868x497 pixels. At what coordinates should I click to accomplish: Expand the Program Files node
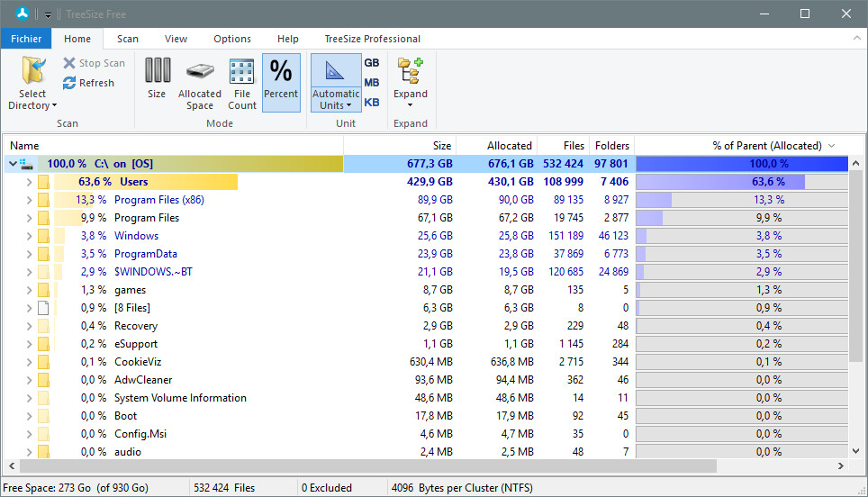29,218
